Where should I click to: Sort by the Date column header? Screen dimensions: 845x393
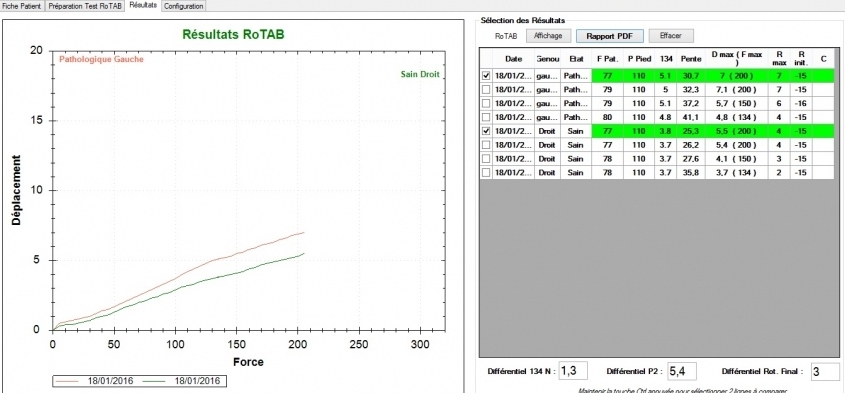(x=514, y=58)
